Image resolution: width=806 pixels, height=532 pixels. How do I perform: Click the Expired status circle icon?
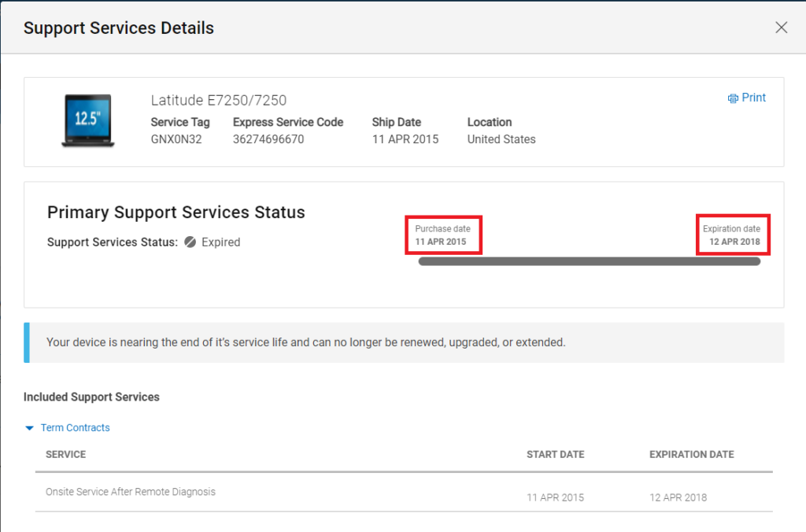(190, 242)
